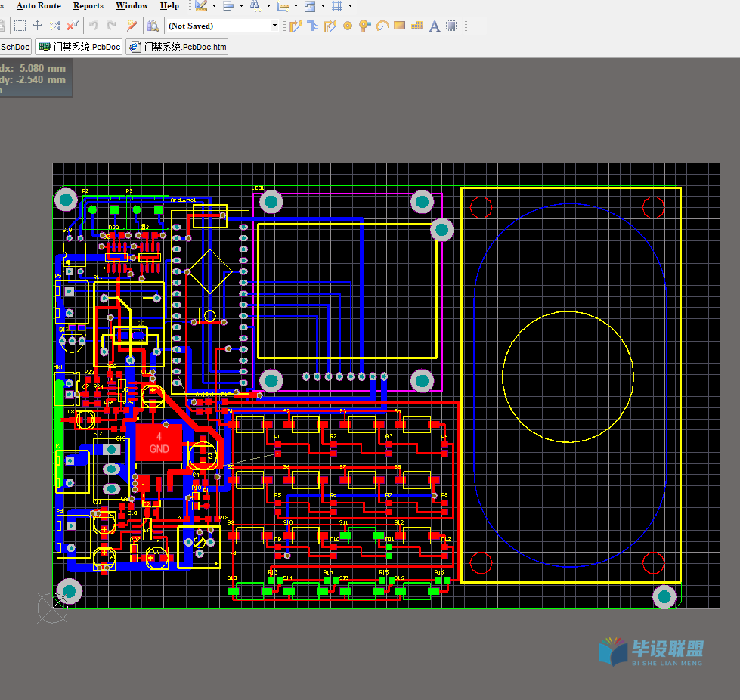Viewport: 740px width, 700px height.
Task: Open the Auto Route menu
Action: (x=39, y=5)
